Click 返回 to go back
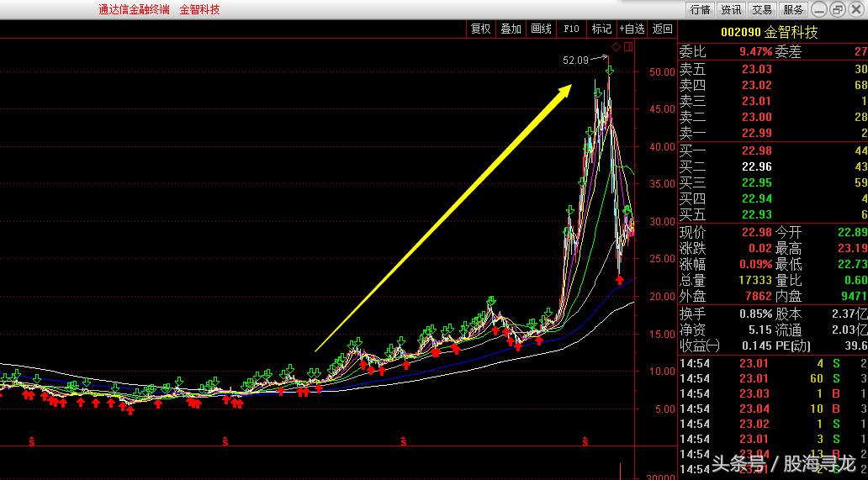This screenshot has height=480, width=868. [x=662, y=29]
